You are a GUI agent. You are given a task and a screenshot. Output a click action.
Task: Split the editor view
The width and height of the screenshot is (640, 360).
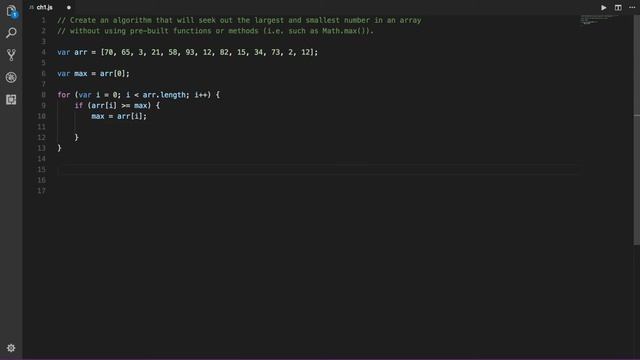tap(618, 7)
